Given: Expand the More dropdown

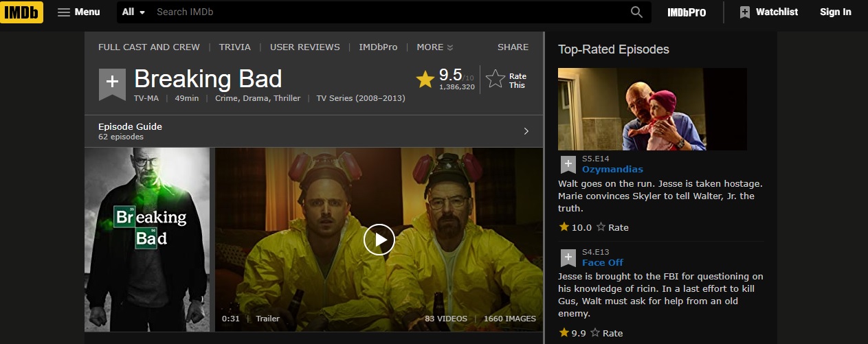Looking at the screenshot, I should coord(434,47).
